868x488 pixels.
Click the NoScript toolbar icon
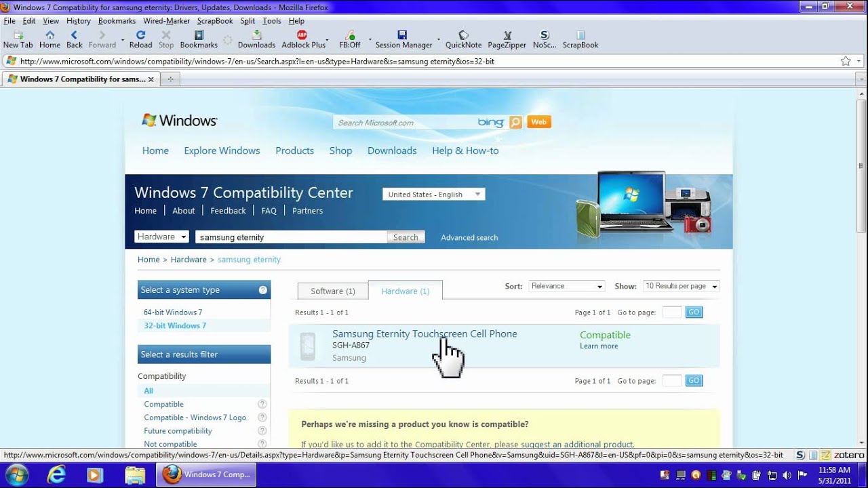tap(544, 39)
